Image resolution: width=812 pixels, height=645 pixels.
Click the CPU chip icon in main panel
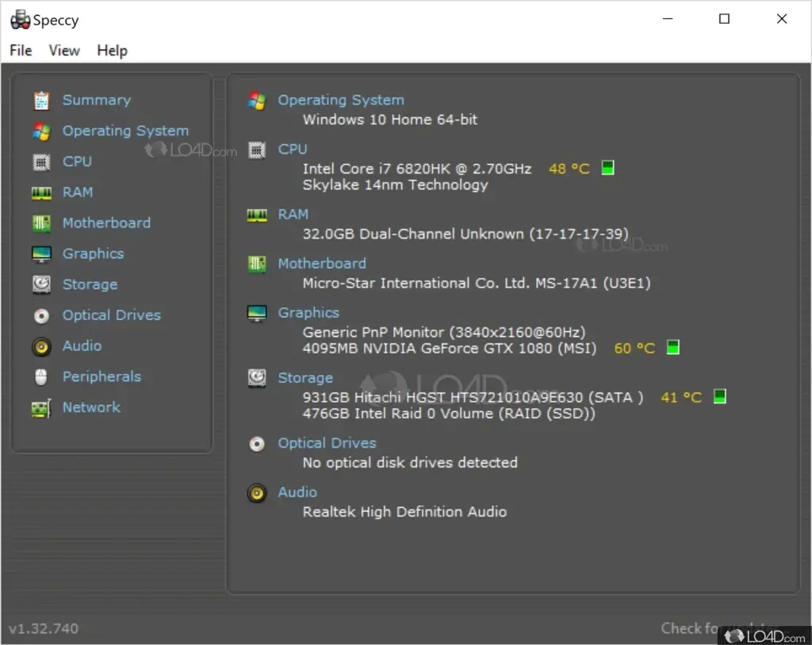257,150
